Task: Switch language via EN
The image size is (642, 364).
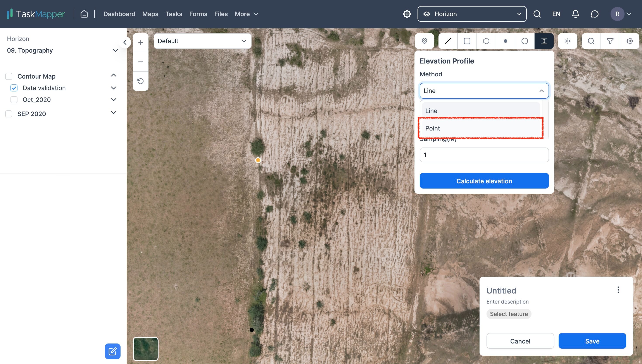Action: [556, 14]
